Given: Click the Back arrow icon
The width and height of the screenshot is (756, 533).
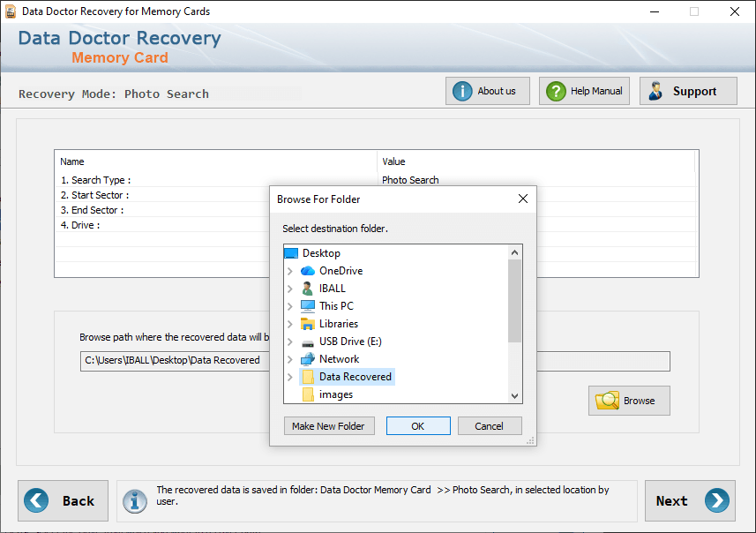Looking at the screenshot, I should click(x=36, y=500).
